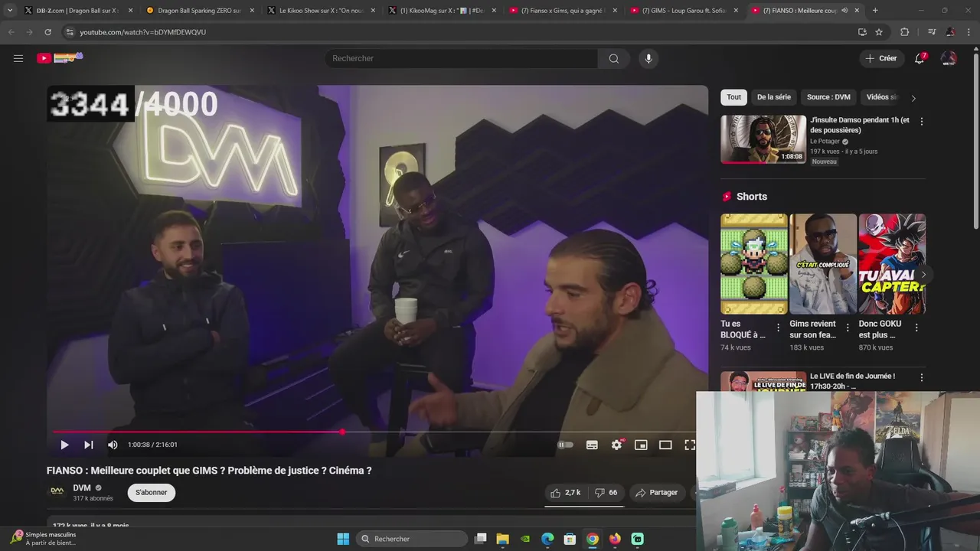The height and width of the screenshot is (551, 980).
Task: Open the Windows Start menu
Action: tap(343, 539)
